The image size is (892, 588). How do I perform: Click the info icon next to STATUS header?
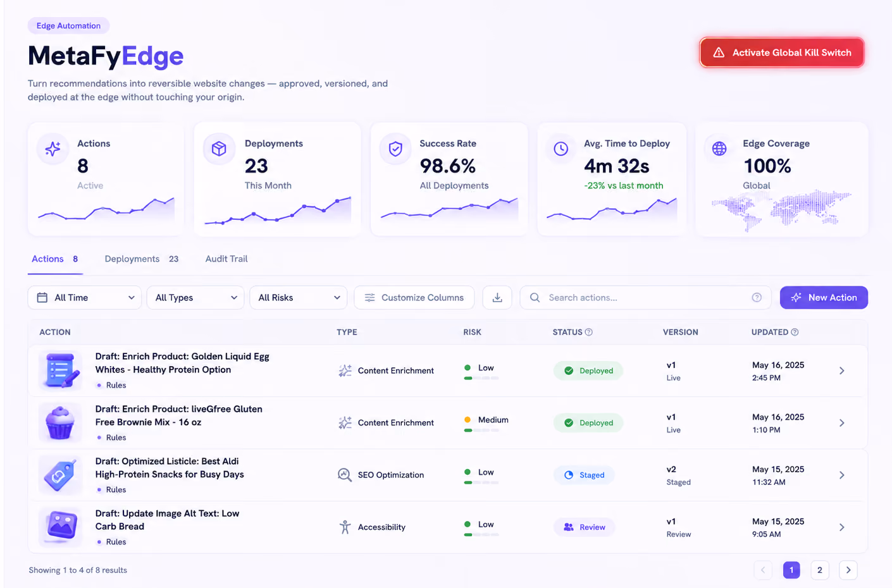pyautogui.click(x=589, y=332)
